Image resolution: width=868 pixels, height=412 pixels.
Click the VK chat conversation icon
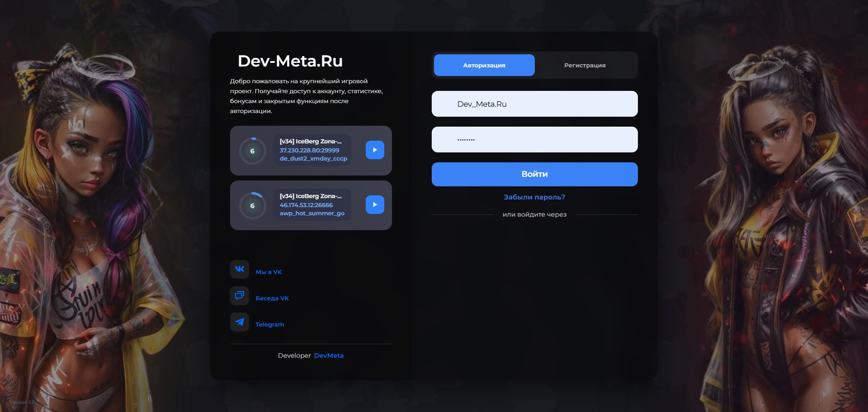tap(240, 296)
